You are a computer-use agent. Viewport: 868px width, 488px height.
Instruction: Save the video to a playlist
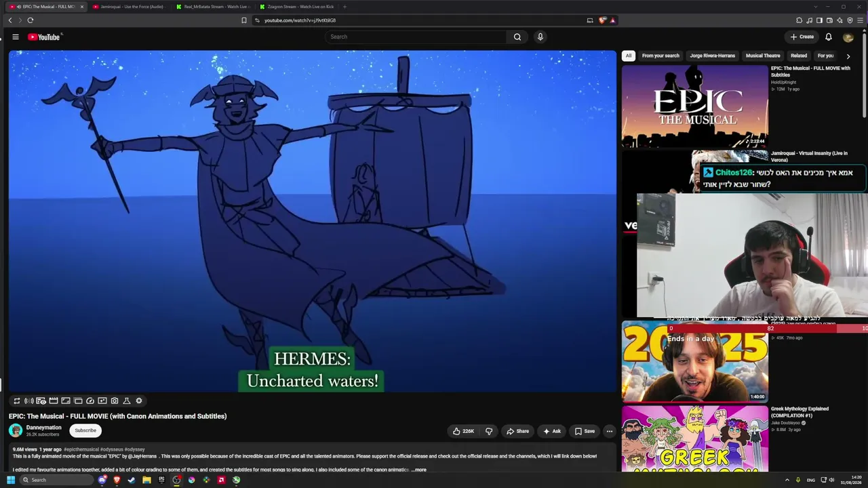(585, 431)
